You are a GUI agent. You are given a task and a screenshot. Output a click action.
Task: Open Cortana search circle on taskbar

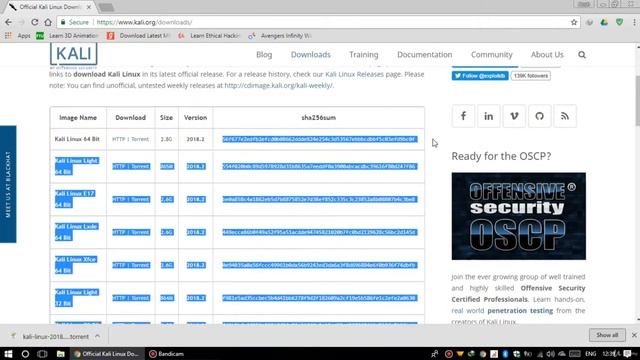pos(25,354)
